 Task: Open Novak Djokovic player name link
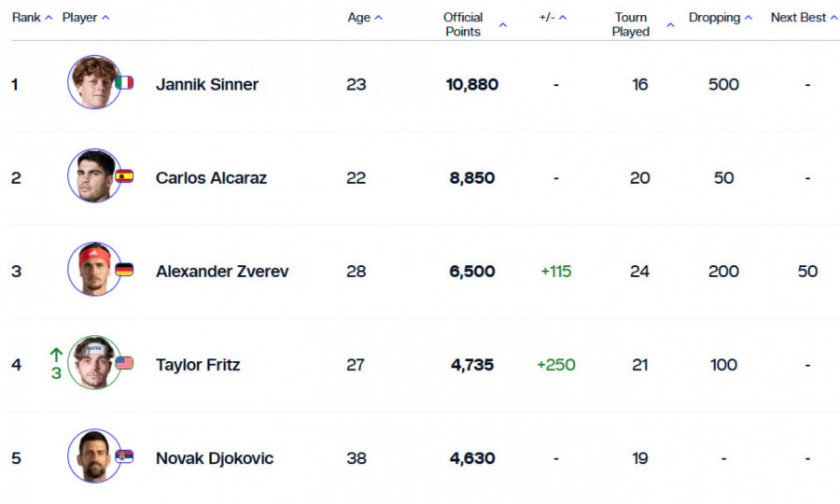(x=215, y=458)
